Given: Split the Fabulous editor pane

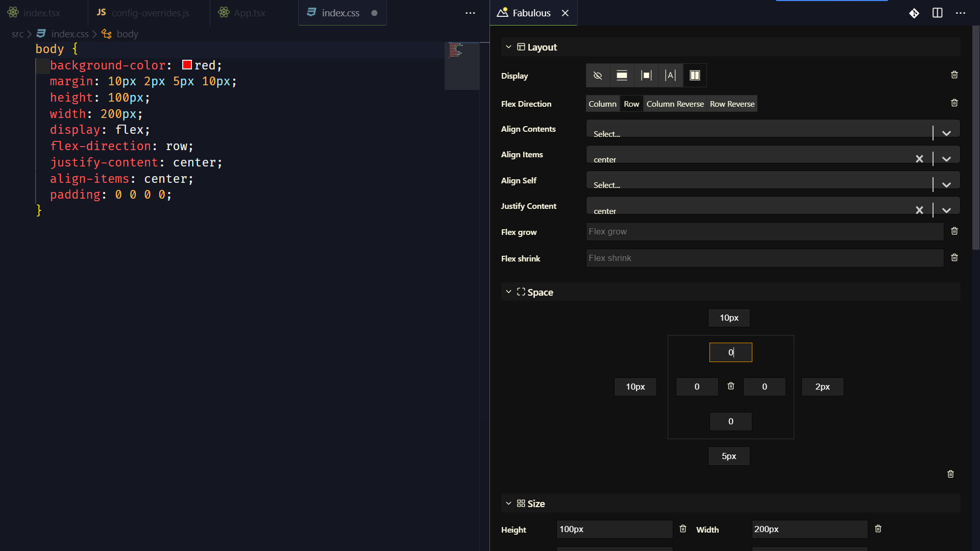Looking at the screenshot, I should (x=937, y=13).
